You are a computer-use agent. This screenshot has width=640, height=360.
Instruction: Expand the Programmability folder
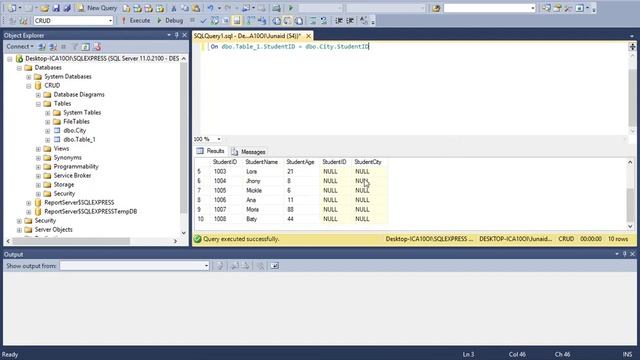(38, 167)
